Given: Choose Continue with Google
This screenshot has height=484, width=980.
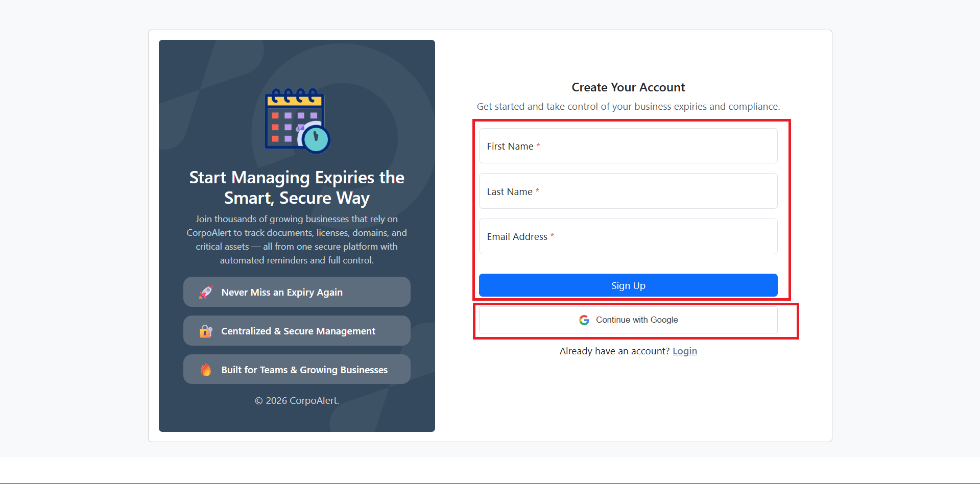Looking at the screenshot, I should 628,320.
